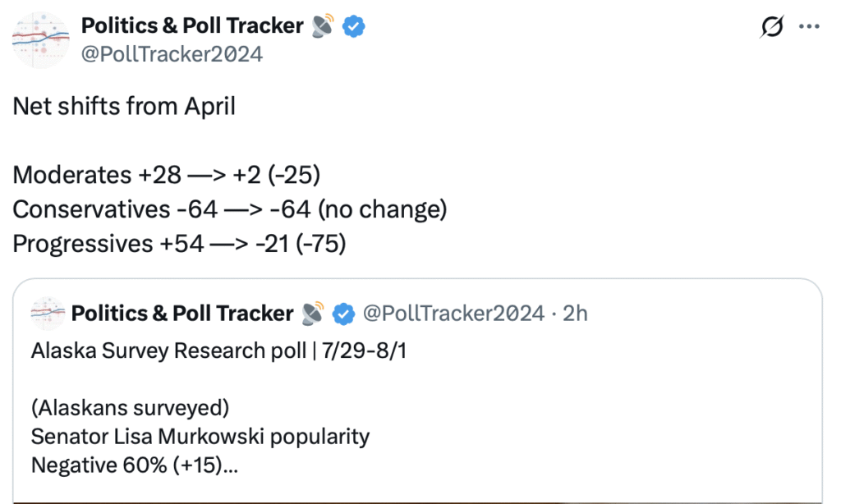Click the Conservatives -64 no change line
The image size is (841, 504).
229,209
